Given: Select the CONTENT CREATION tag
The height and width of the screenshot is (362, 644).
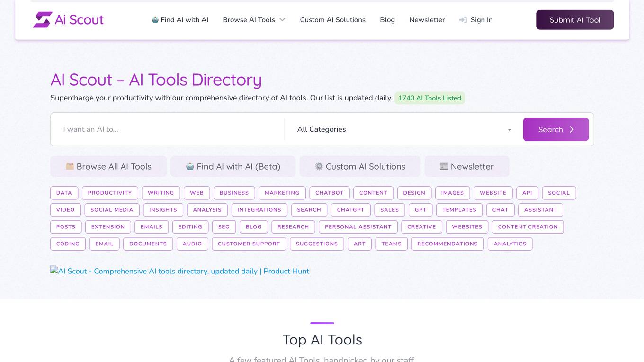Looking at the screenshot, I should [528, 227].
